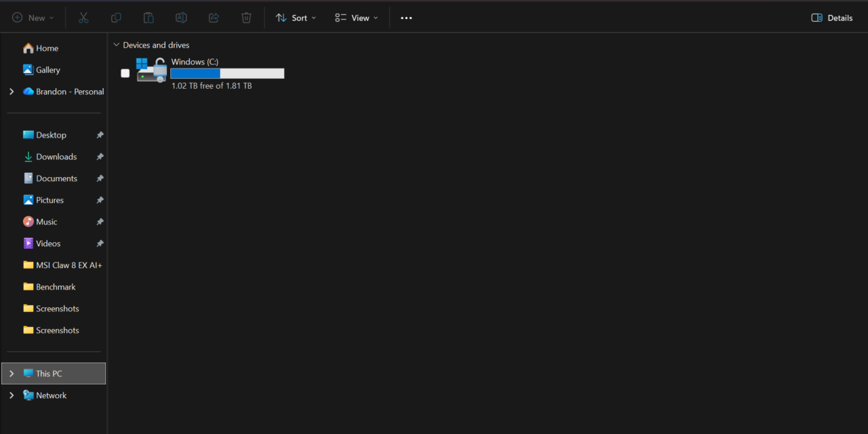The image size is (868, 434).
Task: Click the Share icon in toolbar
Action: 214,18
